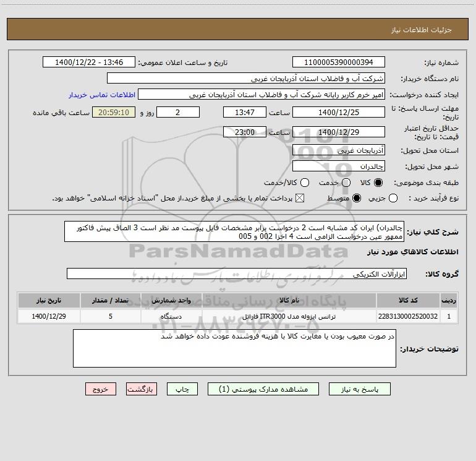Select the کالا/خدمت radio button
Viewport: 476px width, 461px height.
(305, 183)
